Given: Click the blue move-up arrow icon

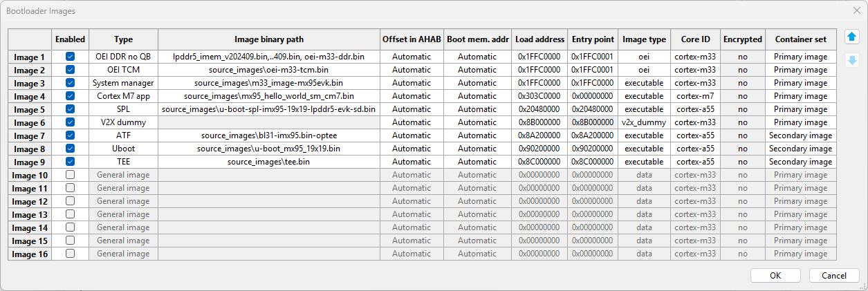Looking at the screenshot, I should [x=852, y=37].
